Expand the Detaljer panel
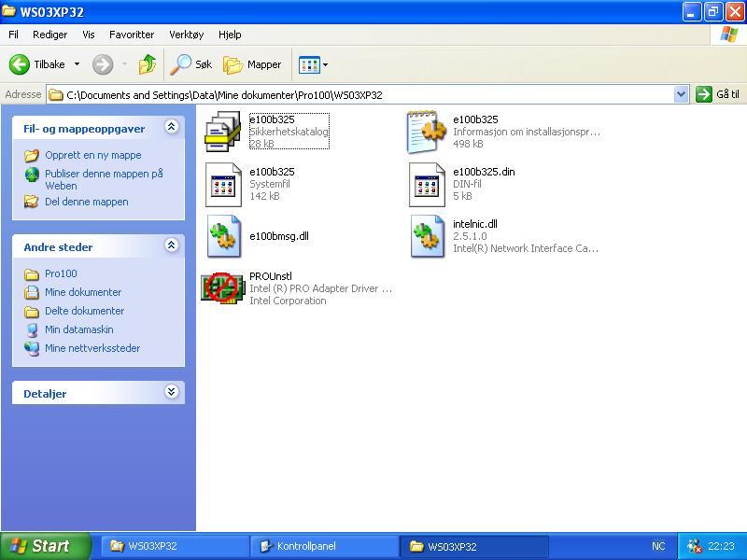Viewport: 747px width, 560px height. coord(172,392)
